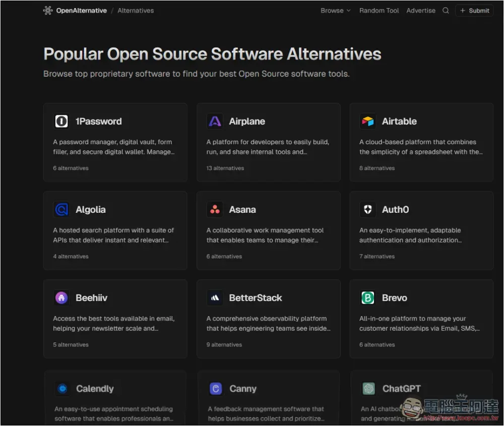Click the Beehiiv purple logo icon
This screenshot has height=426, width=504.
pyautogui.click(x=61, y=298)
